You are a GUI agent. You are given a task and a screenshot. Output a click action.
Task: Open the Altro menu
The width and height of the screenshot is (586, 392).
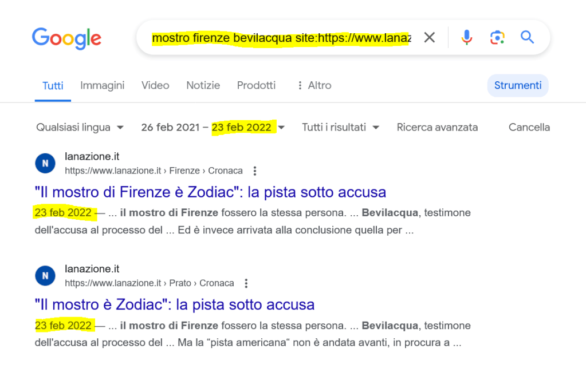coord(313,85)
